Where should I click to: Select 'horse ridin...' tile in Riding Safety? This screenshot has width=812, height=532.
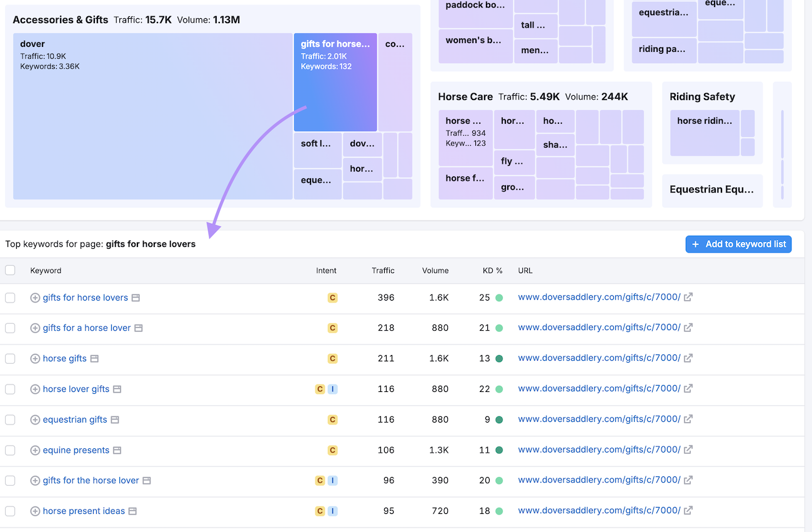(705, 133)
